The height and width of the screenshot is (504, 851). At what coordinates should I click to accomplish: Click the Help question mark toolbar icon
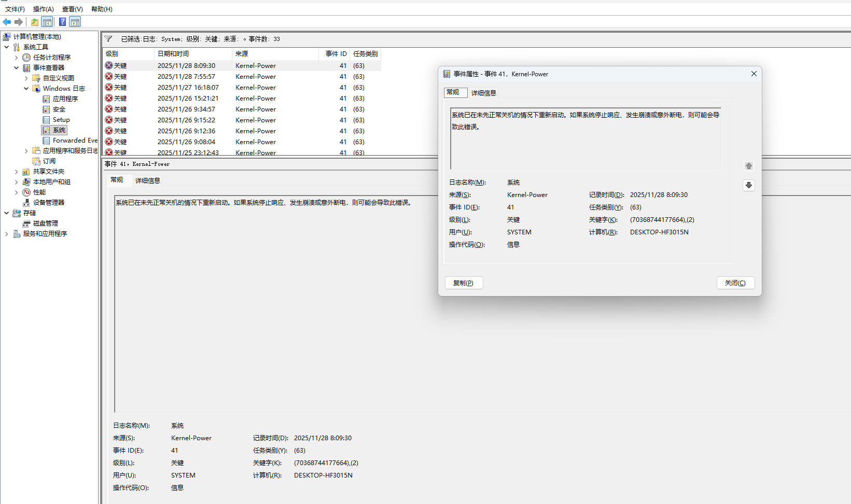62,22
